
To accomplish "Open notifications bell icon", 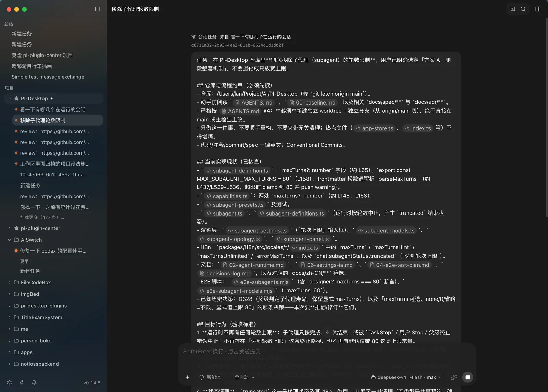I will [34, 383].
